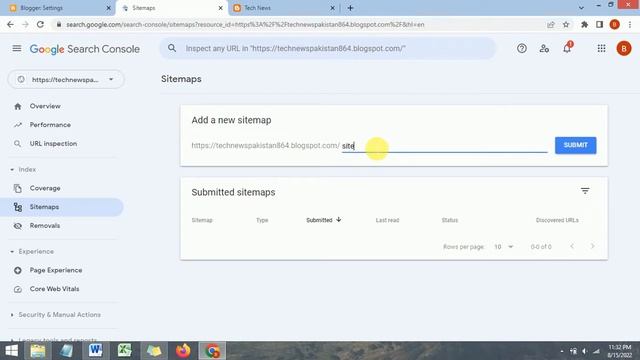This screenshot has height=360, width=640.
Task: Click the Sitemap column header
Action: click(202, 220)
